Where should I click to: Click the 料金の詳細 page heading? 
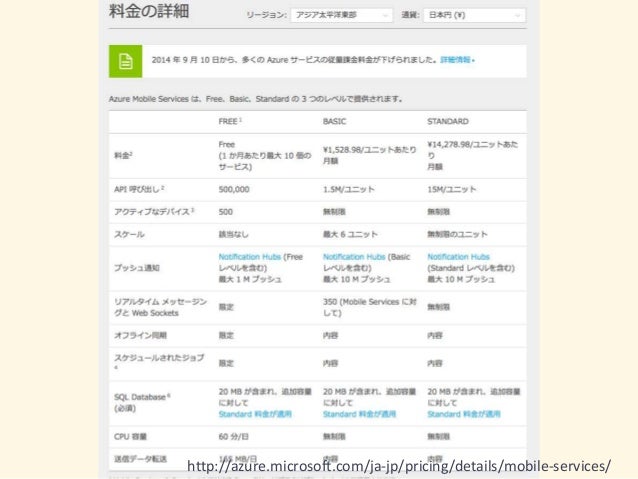click(x=149, y=11)
